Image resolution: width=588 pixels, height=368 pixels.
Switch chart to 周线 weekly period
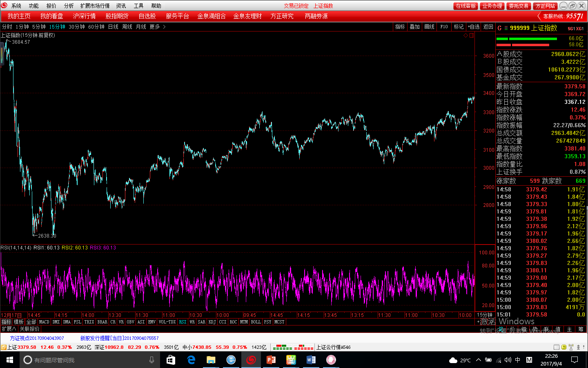[x=127, y=27]
